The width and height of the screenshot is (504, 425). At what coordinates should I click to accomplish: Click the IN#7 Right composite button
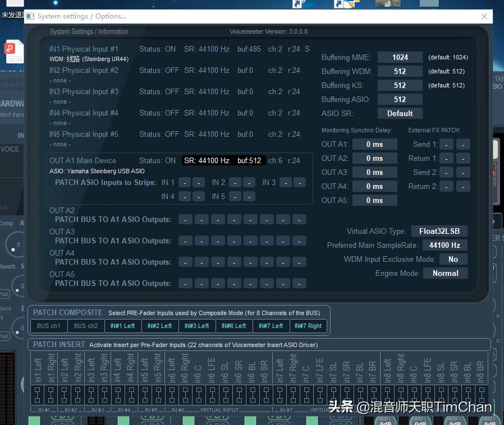[x=308, y=326]
